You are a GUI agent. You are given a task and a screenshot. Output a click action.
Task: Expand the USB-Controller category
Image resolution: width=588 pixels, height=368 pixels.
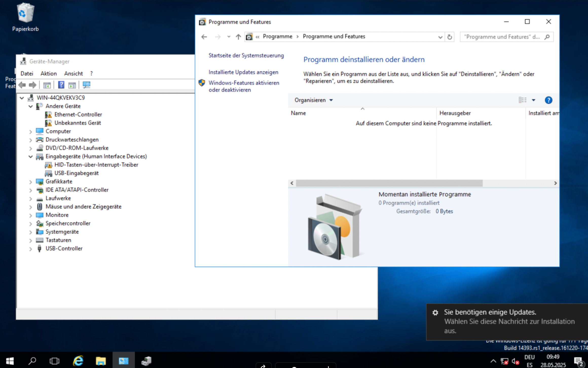pos(31,249)
